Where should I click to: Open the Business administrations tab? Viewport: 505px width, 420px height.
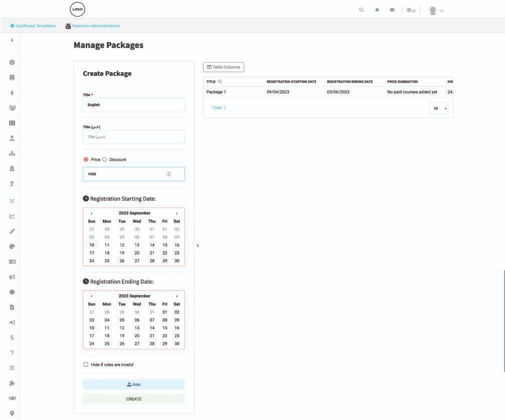pos(93,26)
